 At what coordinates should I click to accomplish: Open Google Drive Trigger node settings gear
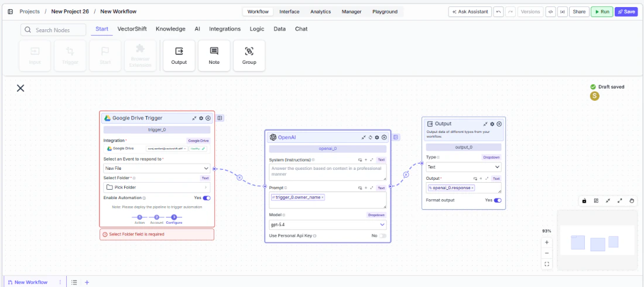tap(201, 118)
